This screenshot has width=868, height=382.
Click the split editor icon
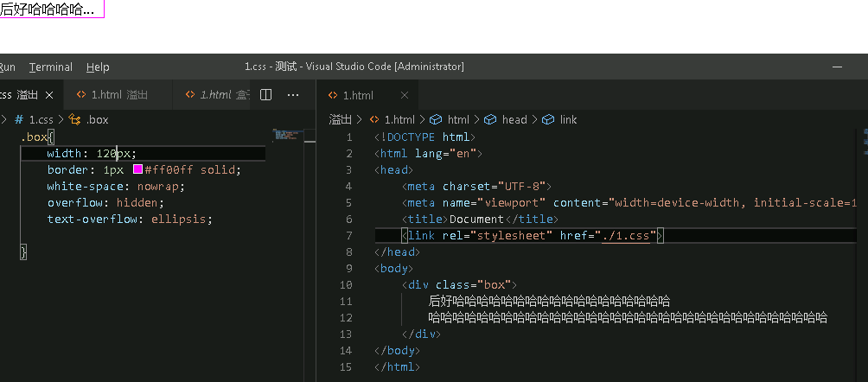pyautogui.click(x=265, y=95)
